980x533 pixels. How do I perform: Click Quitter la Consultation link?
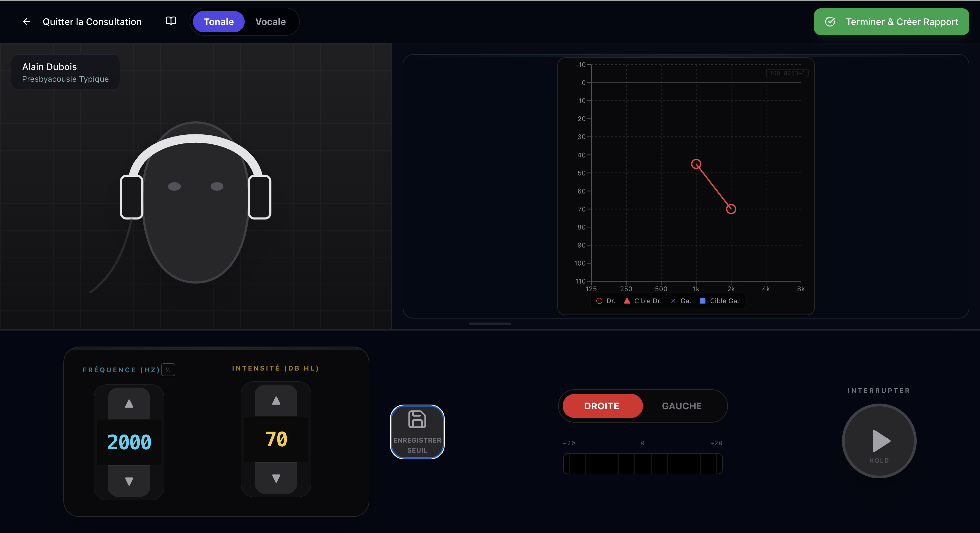[92, 22]
